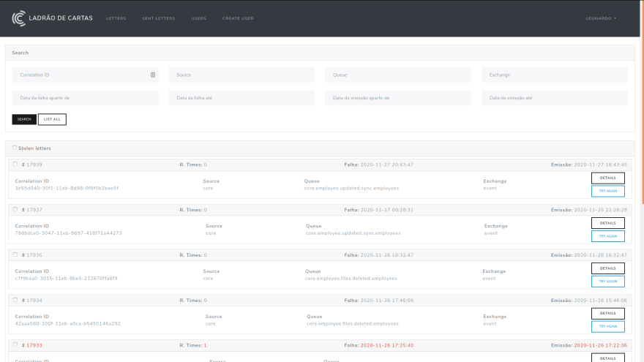The width and height of the screenshot is (644, 362).
Task: Click Try Again for letter 17939
Action: 608,192
